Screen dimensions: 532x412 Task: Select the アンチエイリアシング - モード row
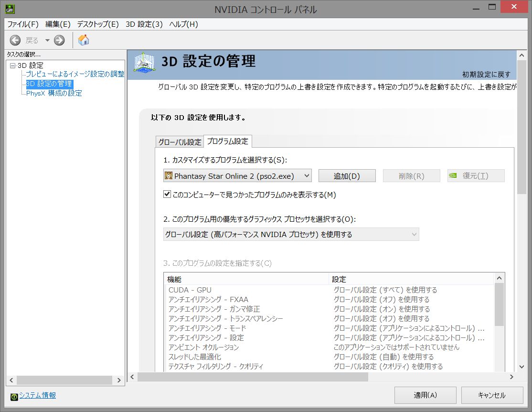(329, 328)
